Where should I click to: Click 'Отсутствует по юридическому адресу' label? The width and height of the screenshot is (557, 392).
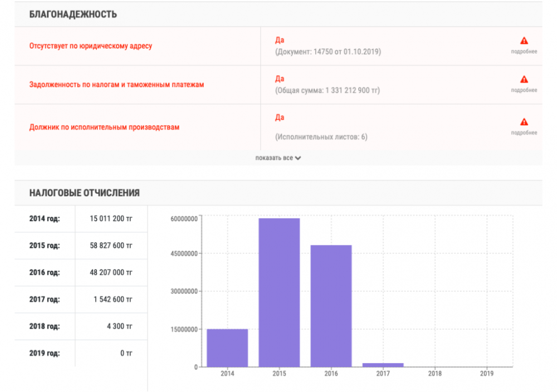click(91, 46)
